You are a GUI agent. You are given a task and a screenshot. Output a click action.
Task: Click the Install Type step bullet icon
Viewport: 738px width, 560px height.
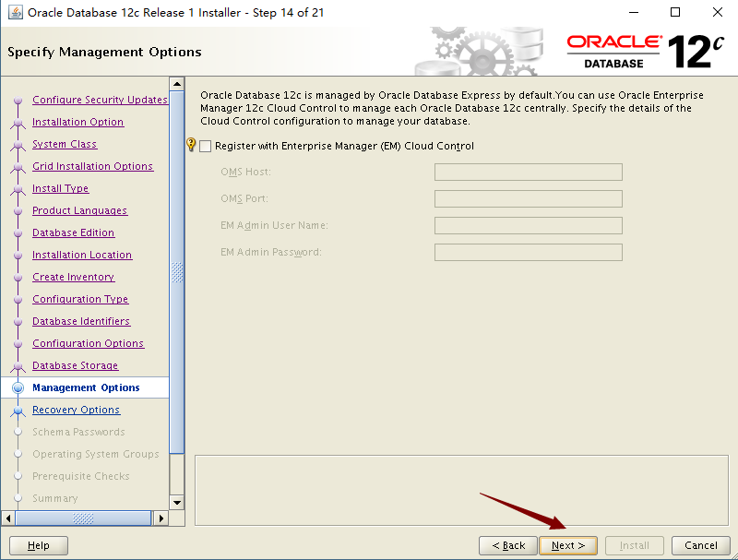[18, 189]
